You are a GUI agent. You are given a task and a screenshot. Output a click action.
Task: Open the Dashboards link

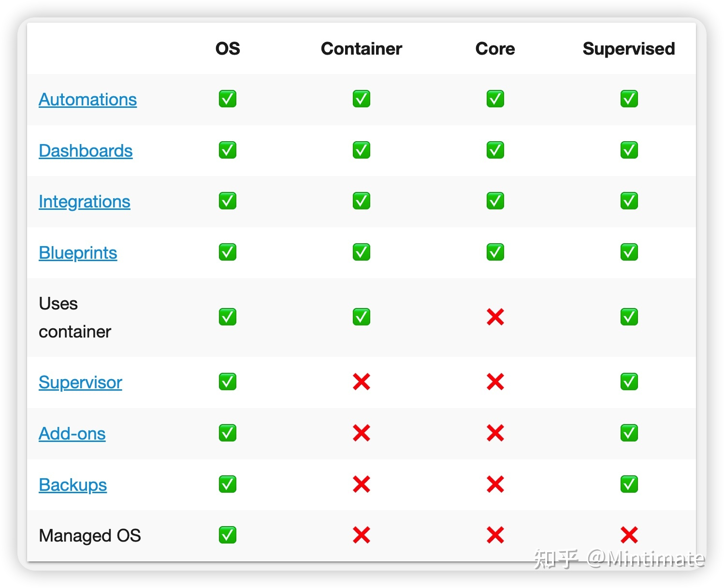pos(86,151)
